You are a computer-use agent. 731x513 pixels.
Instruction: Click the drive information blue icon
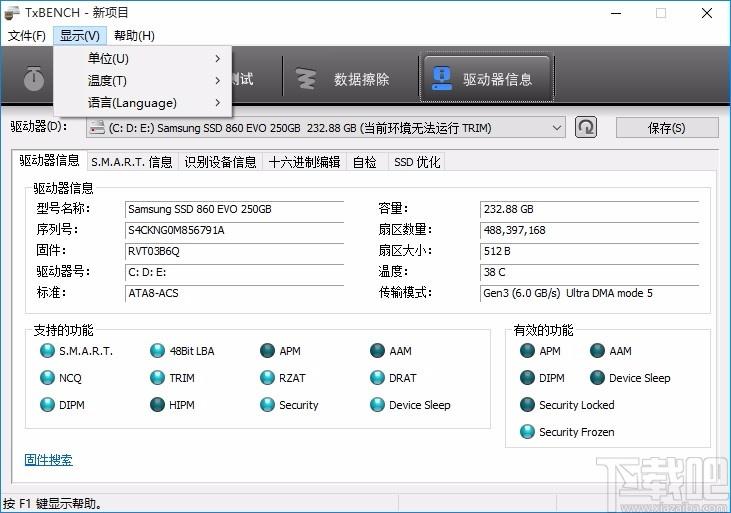[441, 78]
